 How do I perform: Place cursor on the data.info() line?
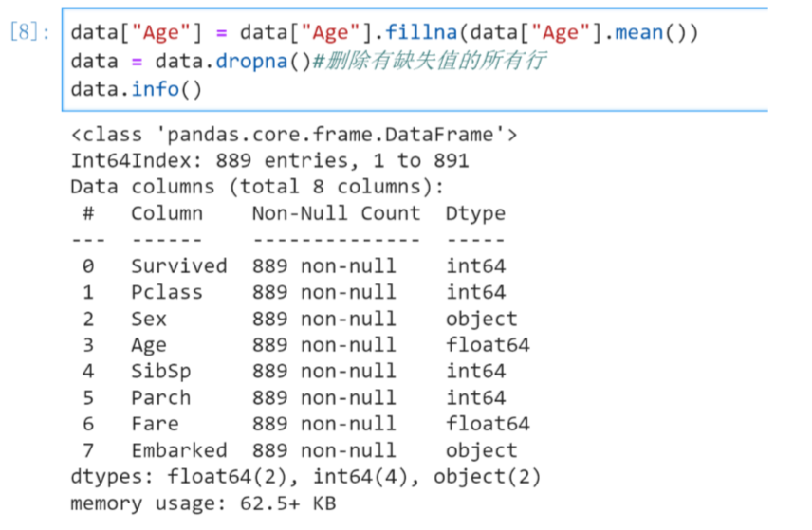coord(137,91)
